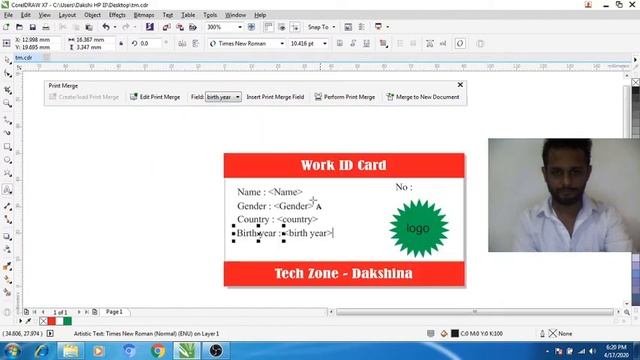This screenshot has height=360, width=640.
Task: Toggle Italic text formatting
Action: pos(353,43)
